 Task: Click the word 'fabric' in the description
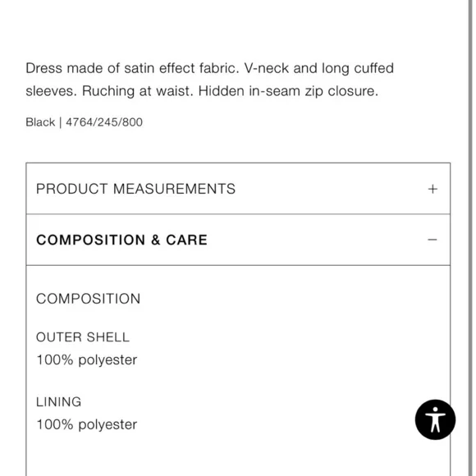(217, 68)
